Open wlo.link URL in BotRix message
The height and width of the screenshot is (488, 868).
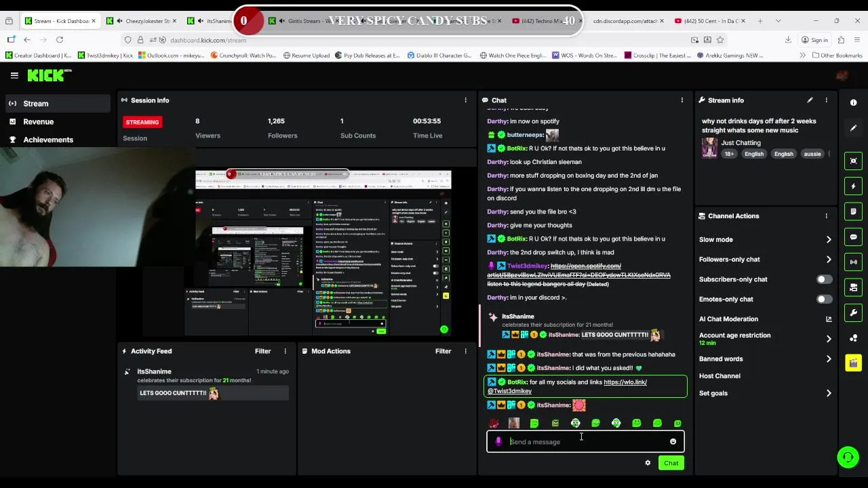tap(625, 382)
